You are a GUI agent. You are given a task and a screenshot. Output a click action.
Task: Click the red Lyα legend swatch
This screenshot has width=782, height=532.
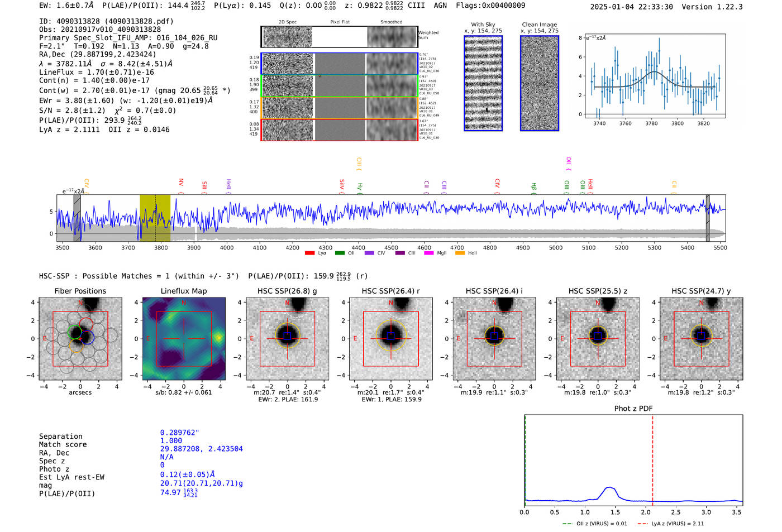pos(309,253)
